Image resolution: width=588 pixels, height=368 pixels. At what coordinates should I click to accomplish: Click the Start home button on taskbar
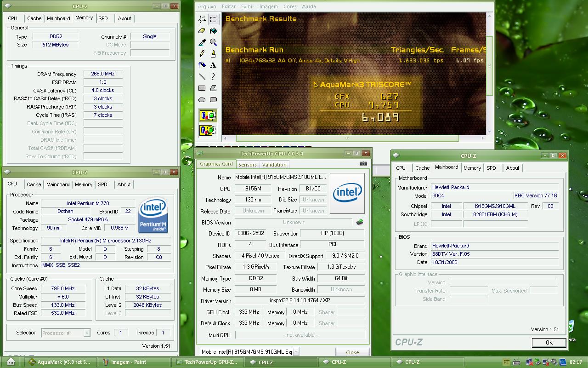(x=11, y=362)
